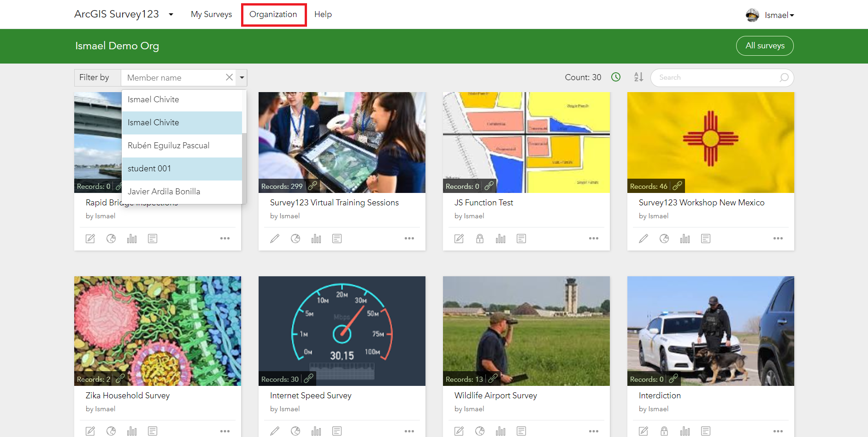This screenshot has width=868, height=437.
Task: Click the user avatar picture
Action: pos(752,15)
